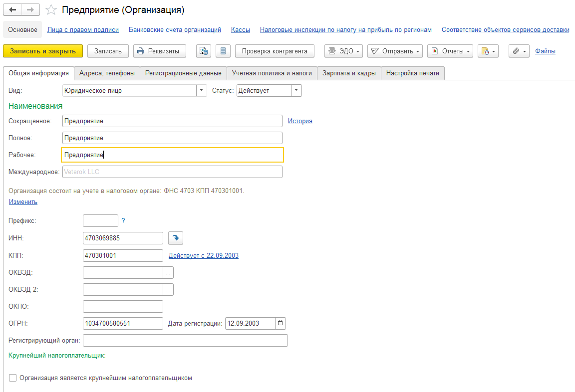The image size is (575, 392).
Task: Open the Учетная политика и налоги tab
Action: [272, 73]
